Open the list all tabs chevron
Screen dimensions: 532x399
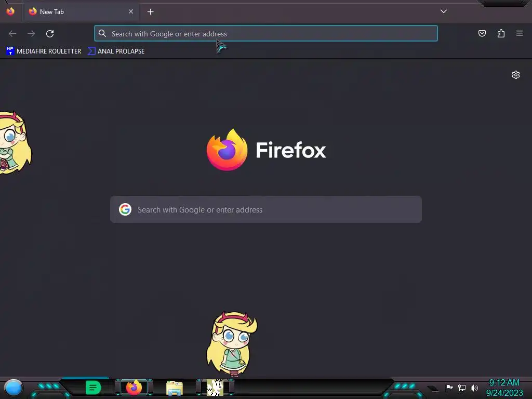click(x=444, y=11)
